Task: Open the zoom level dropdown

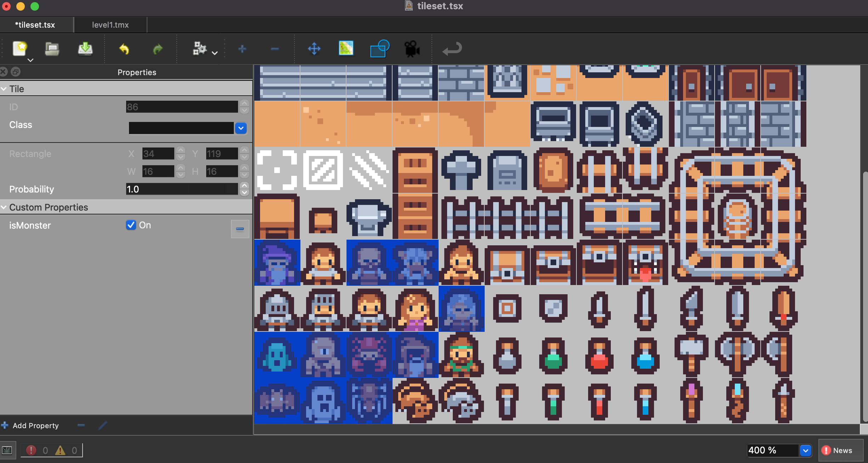Action: click(806, 450)
